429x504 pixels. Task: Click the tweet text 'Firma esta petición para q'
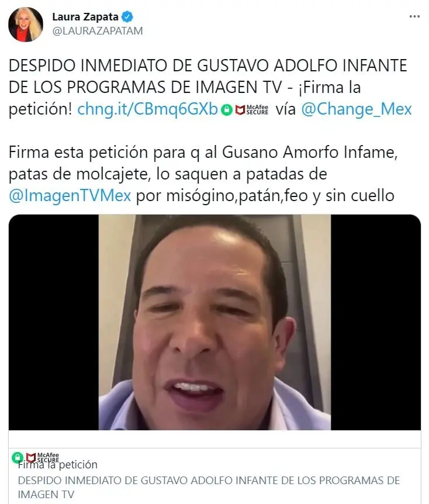click(104, 153)
